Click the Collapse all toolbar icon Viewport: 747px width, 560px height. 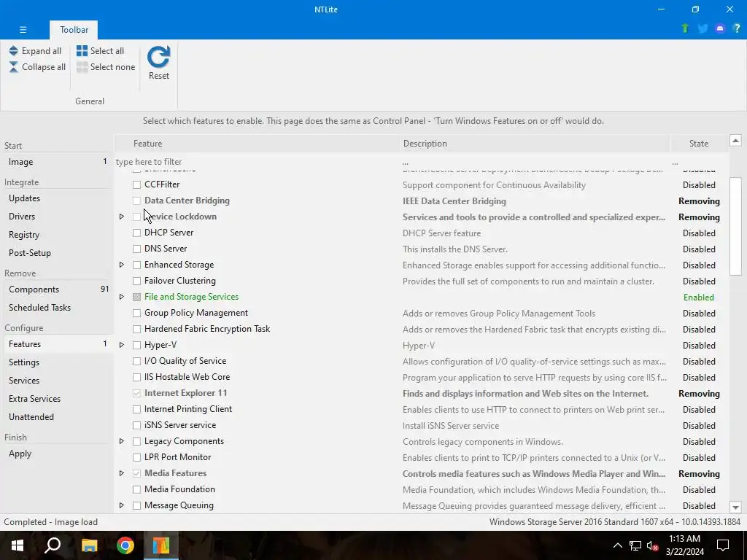[13, 67]
